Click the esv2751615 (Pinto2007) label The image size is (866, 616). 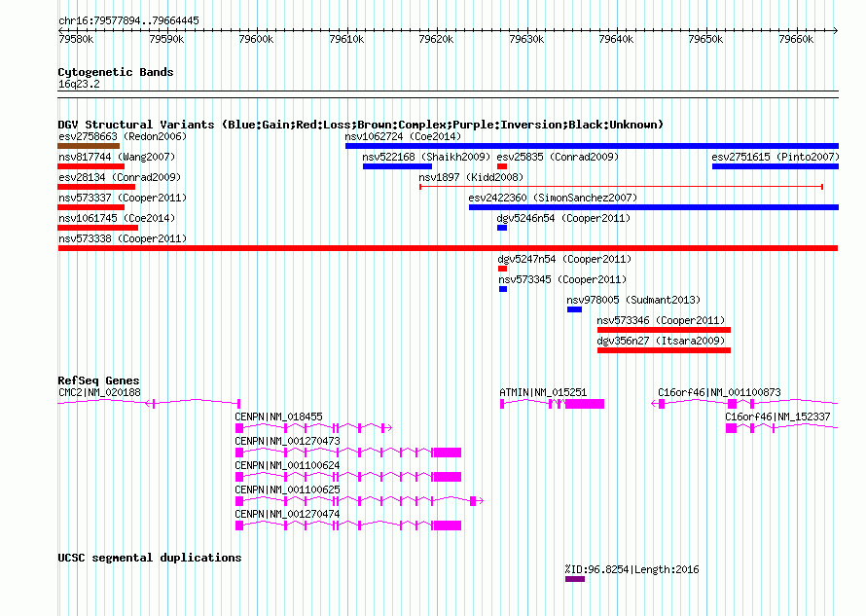pyautogui.click(x=776, y=157)
